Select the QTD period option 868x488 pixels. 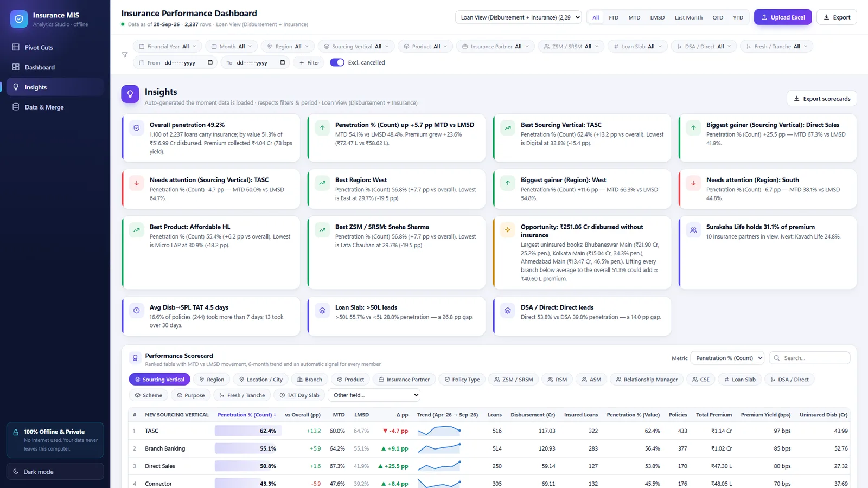[718, 17]
